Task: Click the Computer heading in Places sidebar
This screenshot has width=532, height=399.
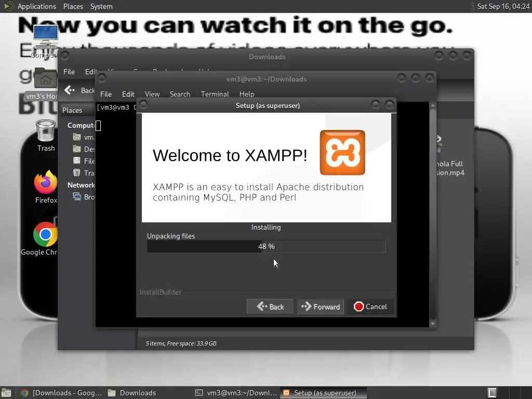Action: tap(81, 125)
